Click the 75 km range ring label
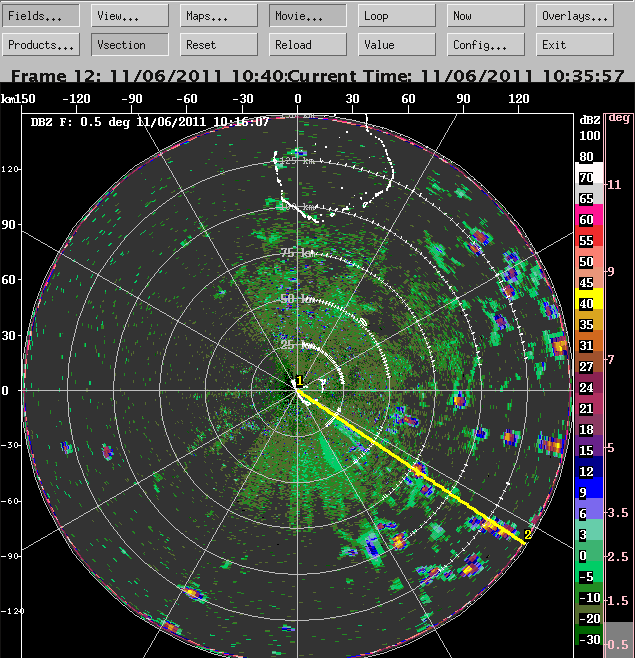635x658 pixels. coord(298,253)
